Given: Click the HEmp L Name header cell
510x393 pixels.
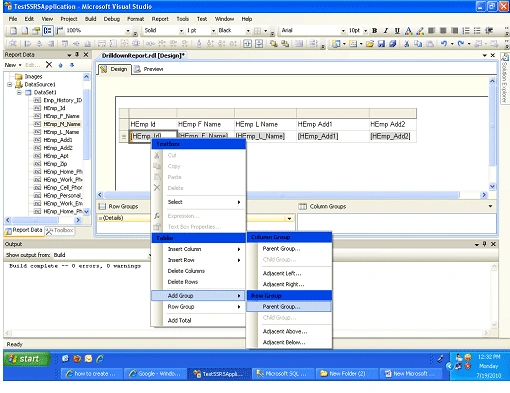Looking at the screenshot, I should coord(265,124).
